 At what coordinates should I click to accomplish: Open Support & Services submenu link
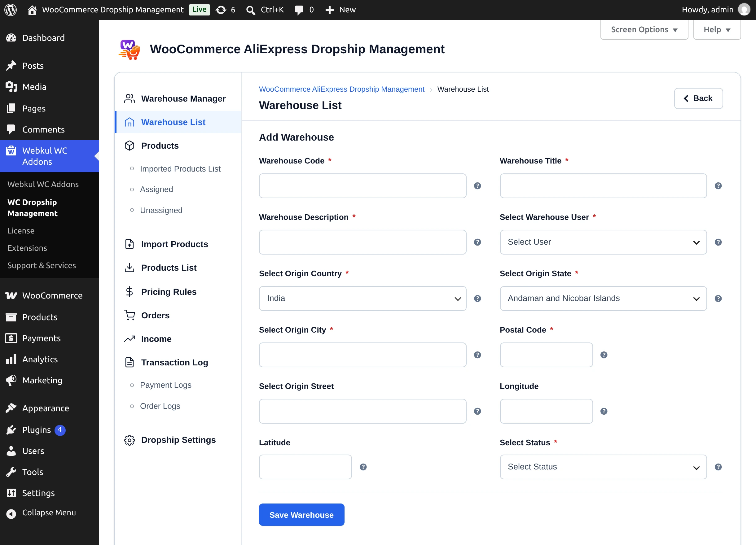click(42, 265)
